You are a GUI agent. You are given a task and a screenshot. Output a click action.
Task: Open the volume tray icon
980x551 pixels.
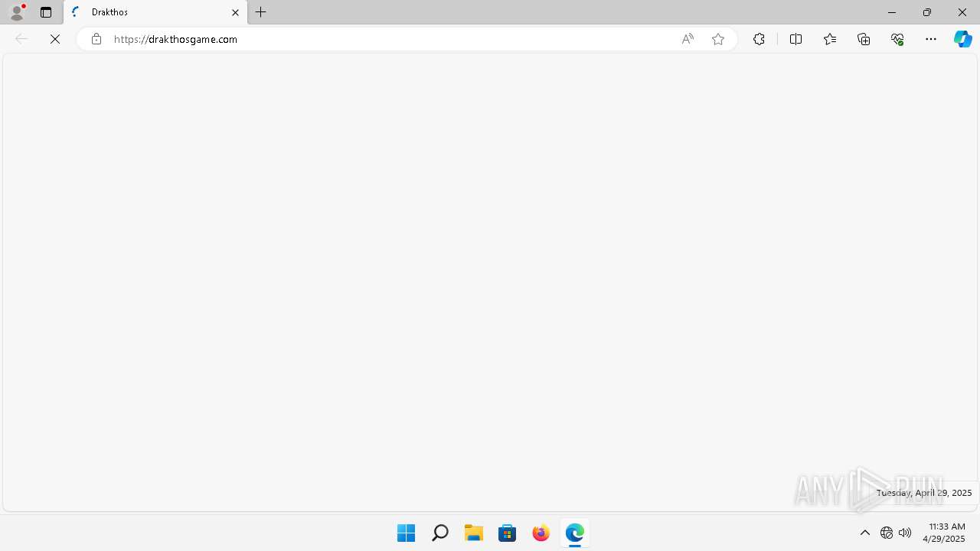pos(905,533)
